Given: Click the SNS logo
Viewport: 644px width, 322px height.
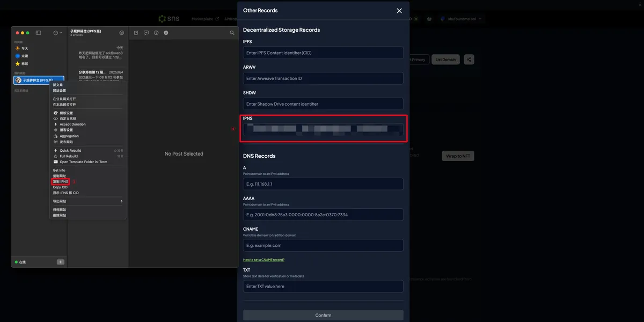Looking at the screenshot, I should point(169,19).
